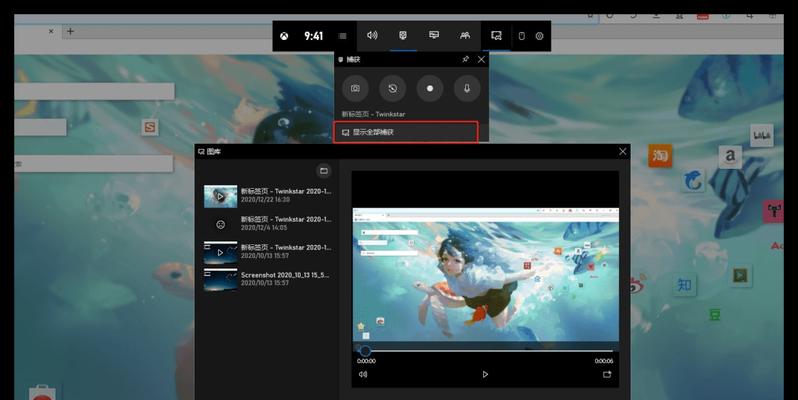798x400 pixels.
Task: Open the Amazon shortcut icon
Action: pyautogui.click(x=730, y=156)
